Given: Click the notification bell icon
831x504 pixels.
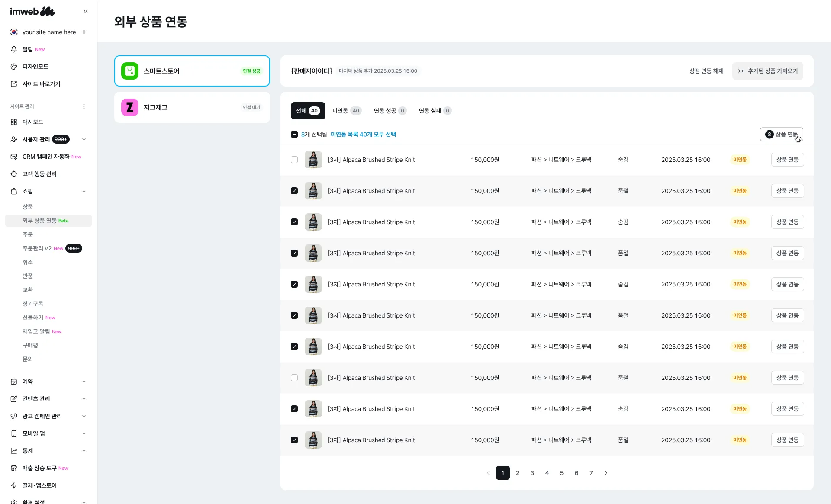Looking at the screenshot, I should tap(14, 49).
